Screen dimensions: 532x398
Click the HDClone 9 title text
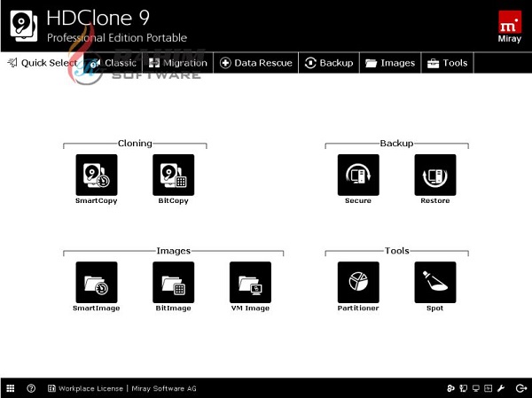(x=98, y=18)
